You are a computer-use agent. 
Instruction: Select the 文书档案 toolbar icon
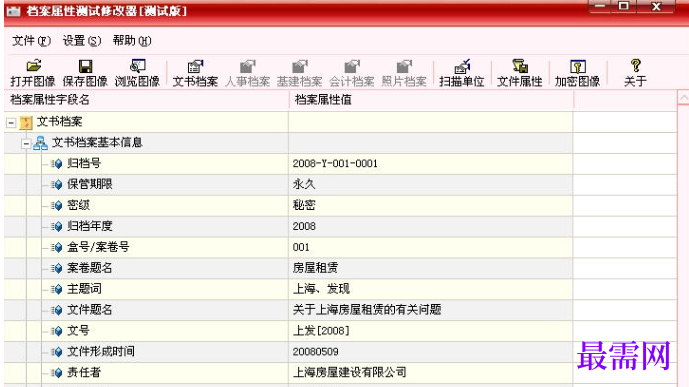195,66
